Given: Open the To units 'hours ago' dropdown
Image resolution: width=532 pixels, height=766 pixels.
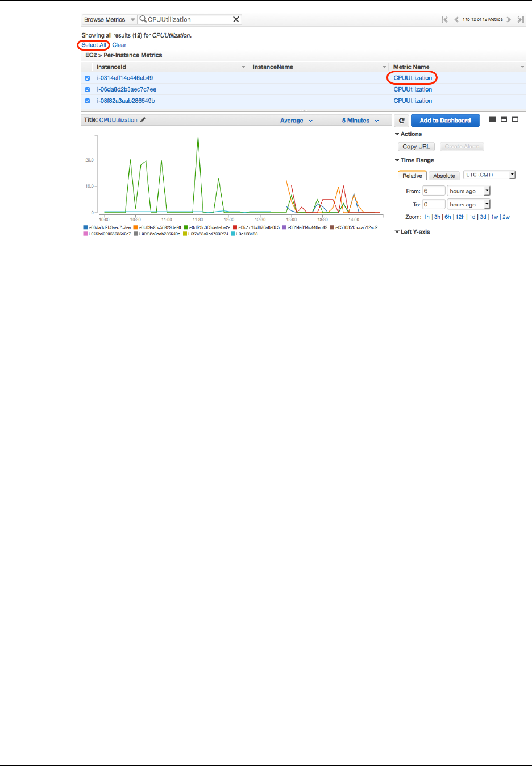Looking at the screenshot, I should (x=468, y=204).
